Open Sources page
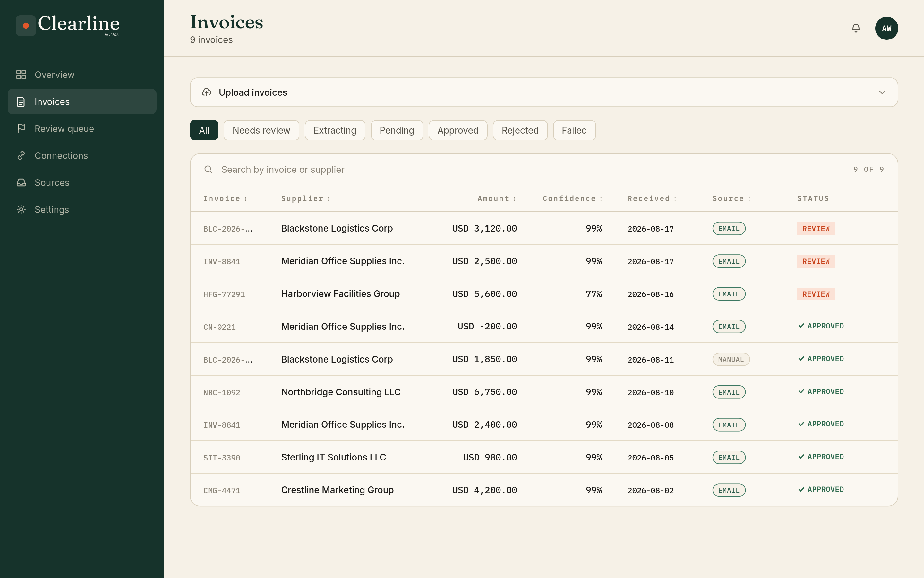Screen dimensions: 924x578 [x=82, y=182]
